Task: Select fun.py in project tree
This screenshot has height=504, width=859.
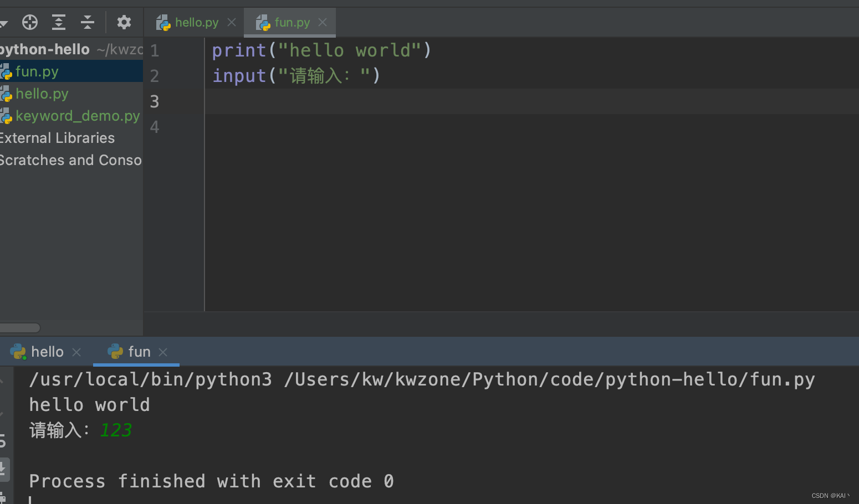Action: [71, 71]
